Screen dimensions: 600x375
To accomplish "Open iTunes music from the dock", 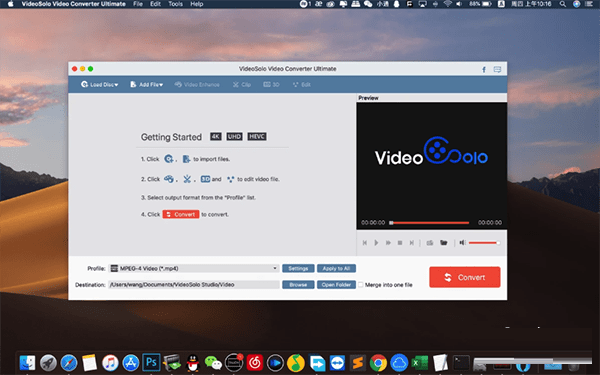I will click(x=110, y=362).
